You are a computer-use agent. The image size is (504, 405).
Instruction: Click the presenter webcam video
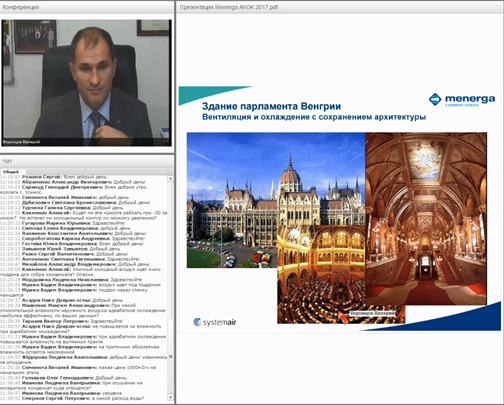[x=86, y=83]
